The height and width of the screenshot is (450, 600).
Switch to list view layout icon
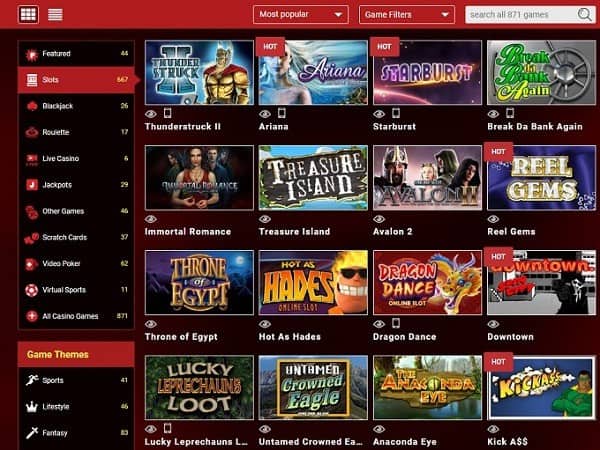[55, 15]
